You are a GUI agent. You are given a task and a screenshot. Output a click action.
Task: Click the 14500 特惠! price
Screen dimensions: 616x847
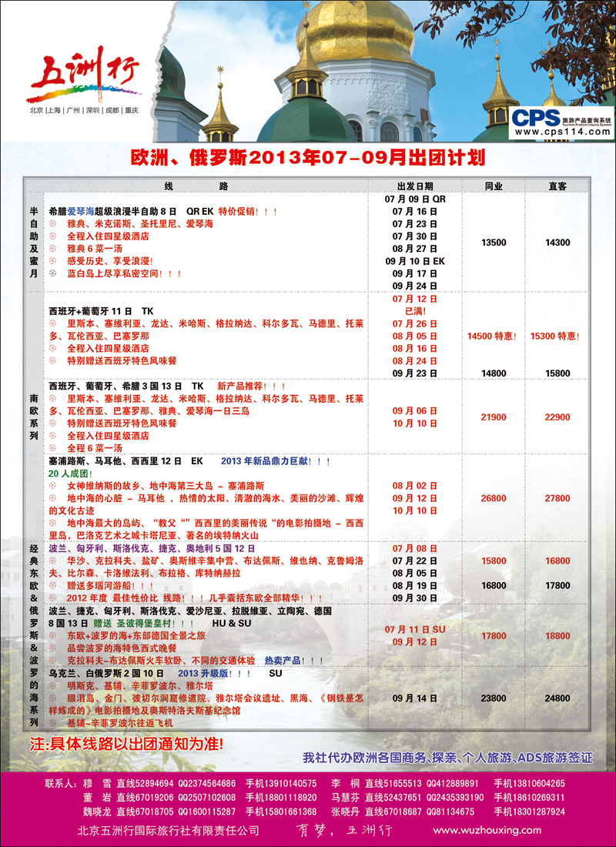(x=492, y=336)
